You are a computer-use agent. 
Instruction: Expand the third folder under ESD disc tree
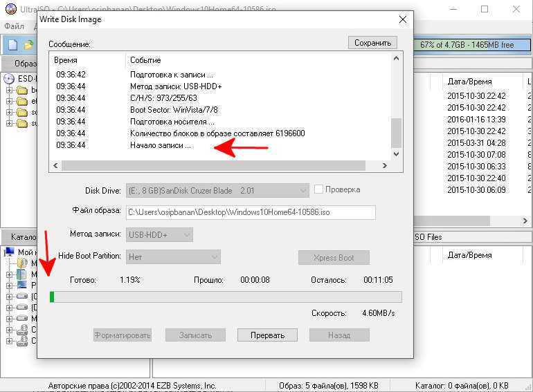pos(10,112)
